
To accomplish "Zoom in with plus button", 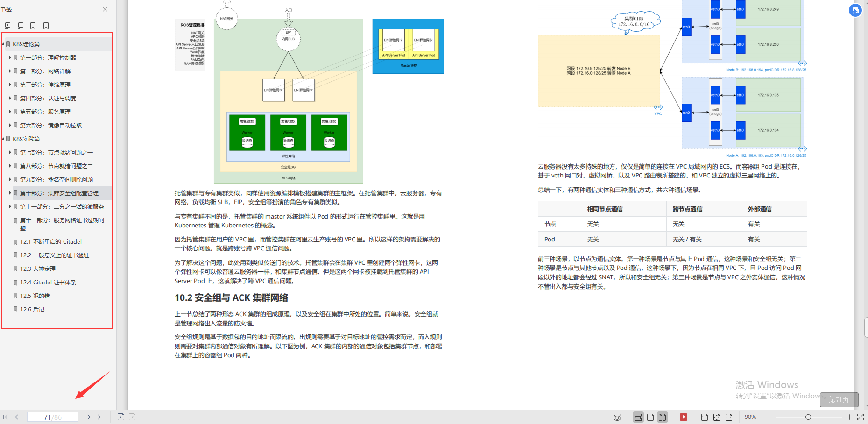I will pyautogui.click(x=849, y=417).
